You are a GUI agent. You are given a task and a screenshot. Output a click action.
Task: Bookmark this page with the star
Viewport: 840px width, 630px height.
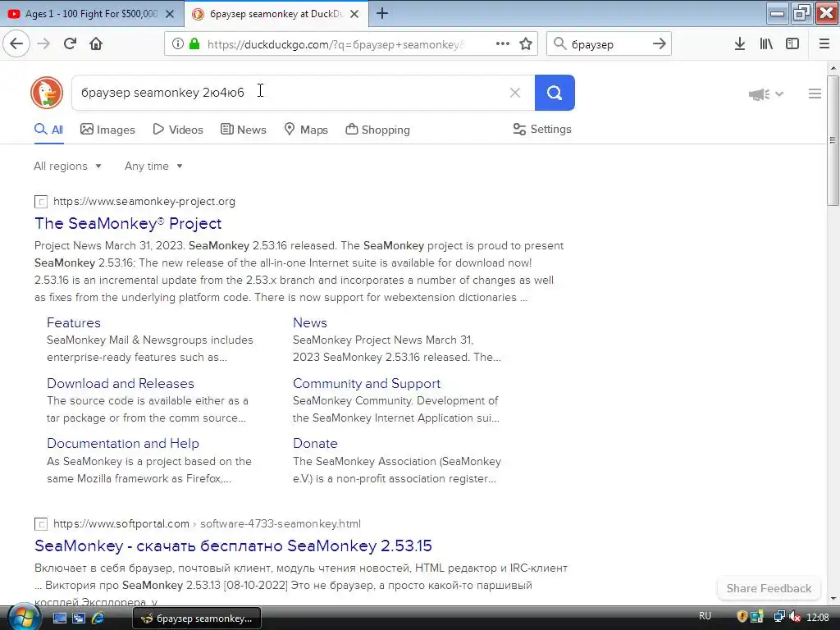coord(526,44)
